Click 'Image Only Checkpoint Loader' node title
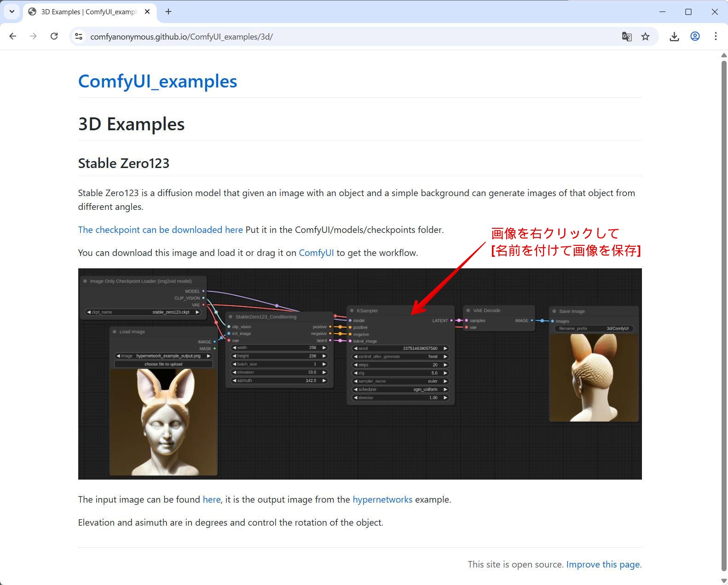Viewport: 728px width, 585px height. (141, 281)
